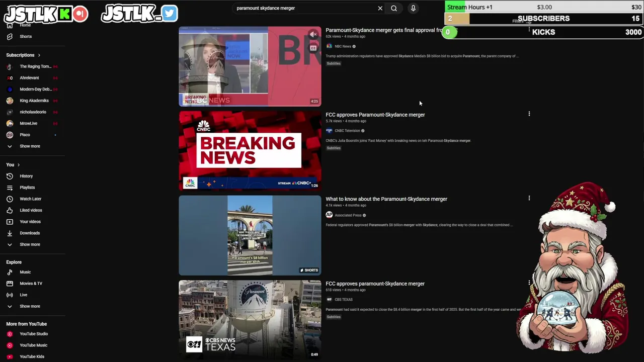
Task: Visit Associated Press channel link
Action: [348, 215]
